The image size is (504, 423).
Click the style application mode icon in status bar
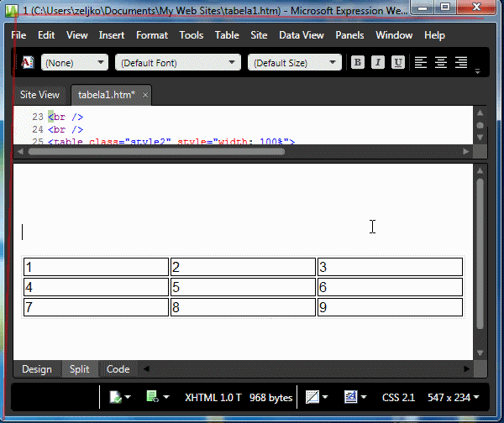point(351,397)
